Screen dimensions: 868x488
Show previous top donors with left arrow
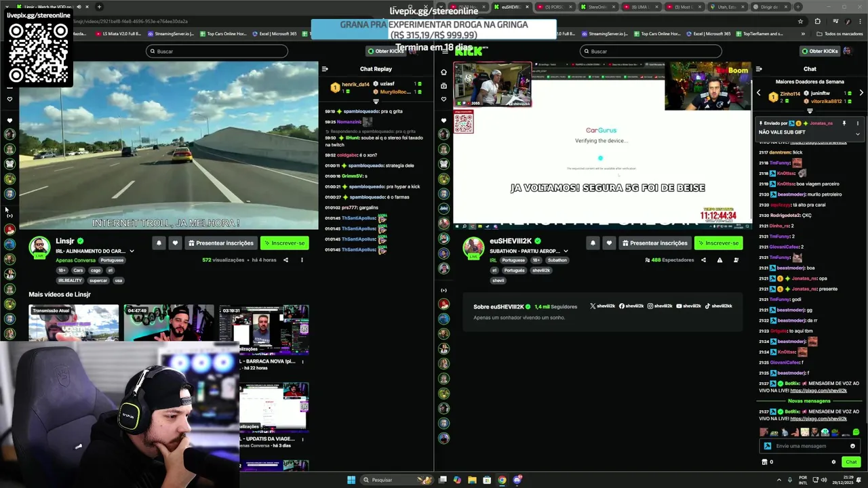(759, 93)
